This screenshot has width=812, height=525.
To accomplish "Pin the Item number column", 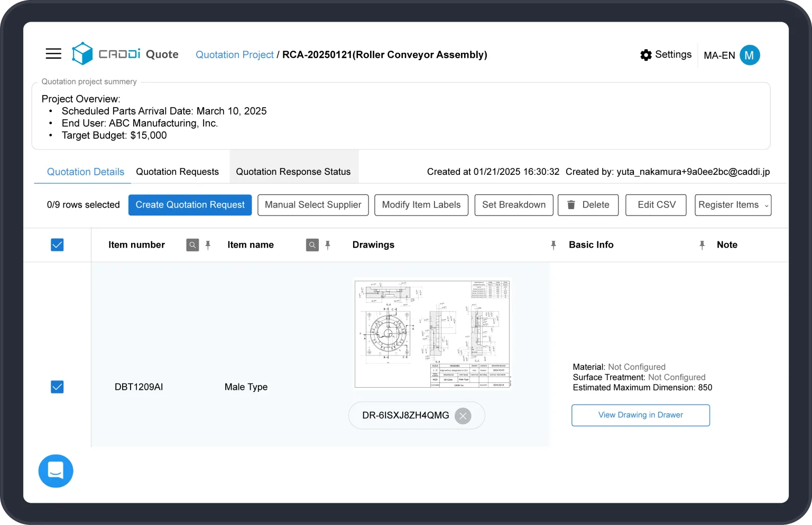I will pyautogui.click(x=208, y=245).
